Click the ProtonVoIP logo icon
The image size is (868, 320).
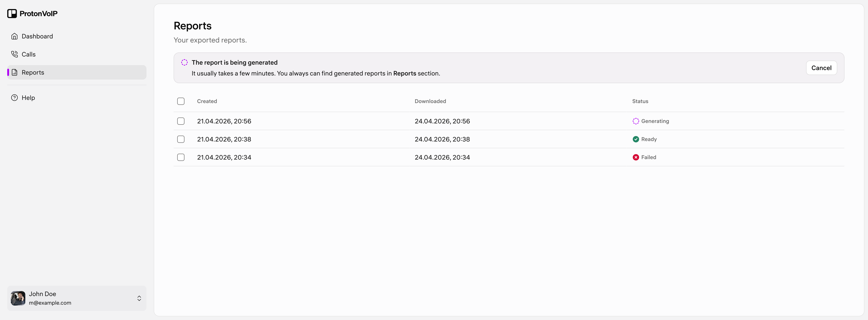pos(12,14)
